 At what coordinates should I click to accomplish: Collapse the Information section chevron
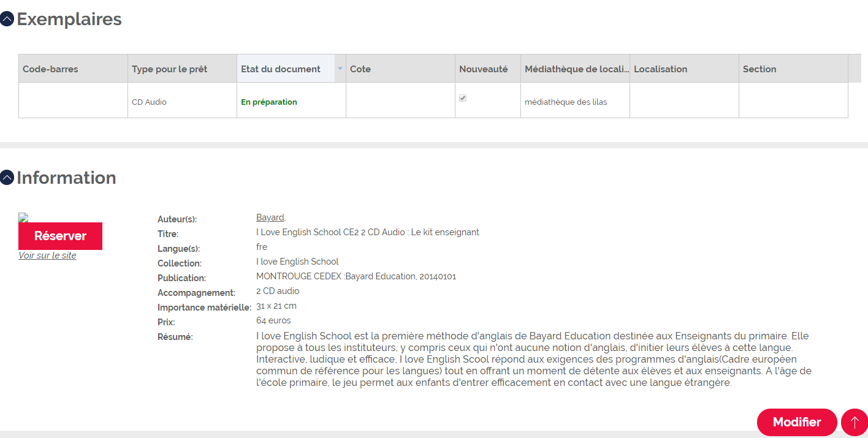point(7,178)
